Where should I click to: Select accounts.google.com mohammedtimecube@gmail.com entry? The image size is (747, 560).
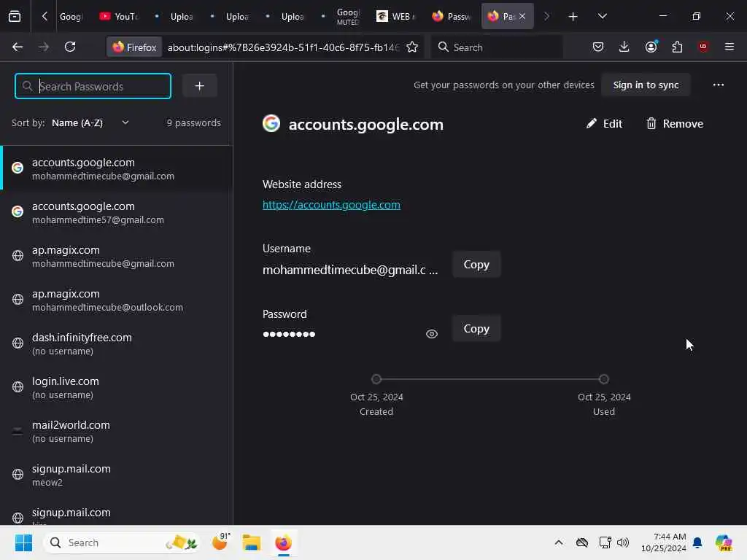pos(116,168)
